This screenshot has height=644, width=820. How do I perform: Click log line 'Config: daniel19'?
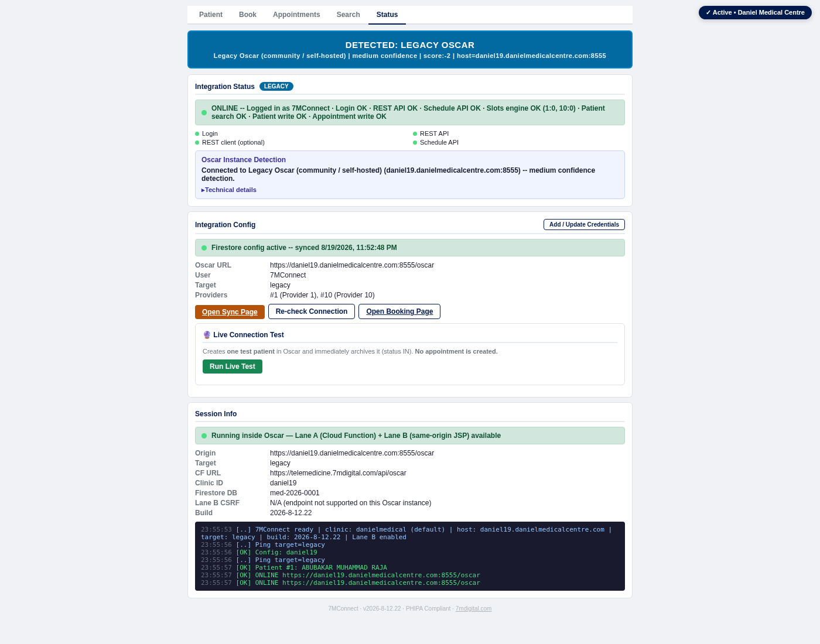(259, 553)
